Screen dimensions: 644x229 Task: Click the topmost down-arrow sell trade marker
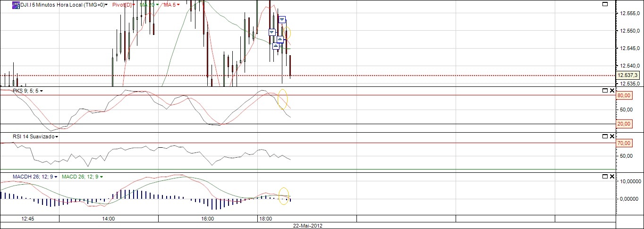[x=282, y=19]
